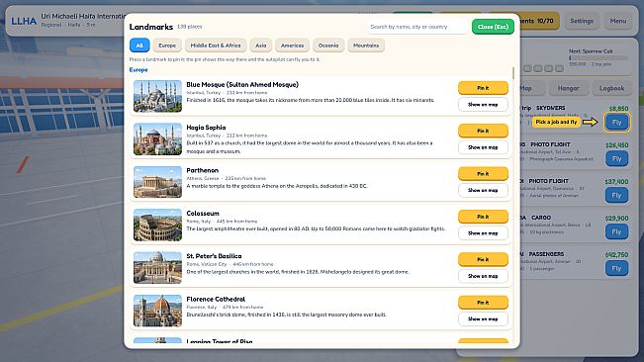
Task: Select the Florence Cathedral title text
Action: [216, 299]
